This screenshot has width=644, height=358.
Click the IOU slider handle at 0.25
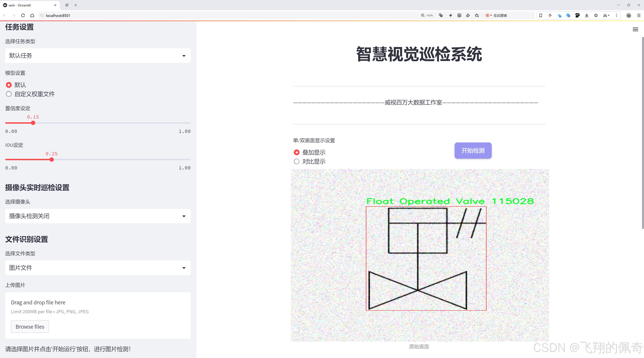[52, 160]
